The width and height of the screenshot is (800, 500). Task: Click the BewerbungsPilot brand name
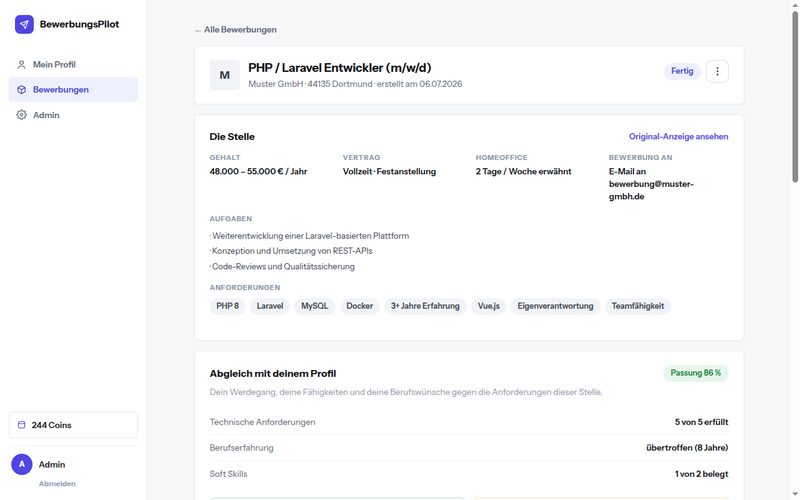pyautogui.click(x=80, y=24)
